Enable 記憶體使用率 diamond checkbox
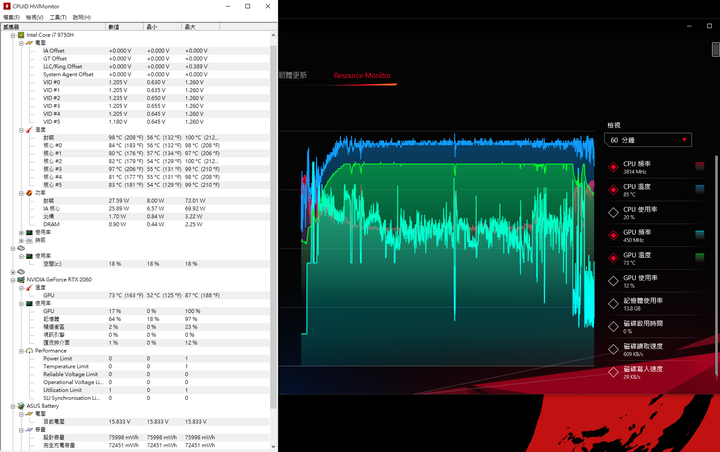The image size is (720, 452). pos(613,304)
